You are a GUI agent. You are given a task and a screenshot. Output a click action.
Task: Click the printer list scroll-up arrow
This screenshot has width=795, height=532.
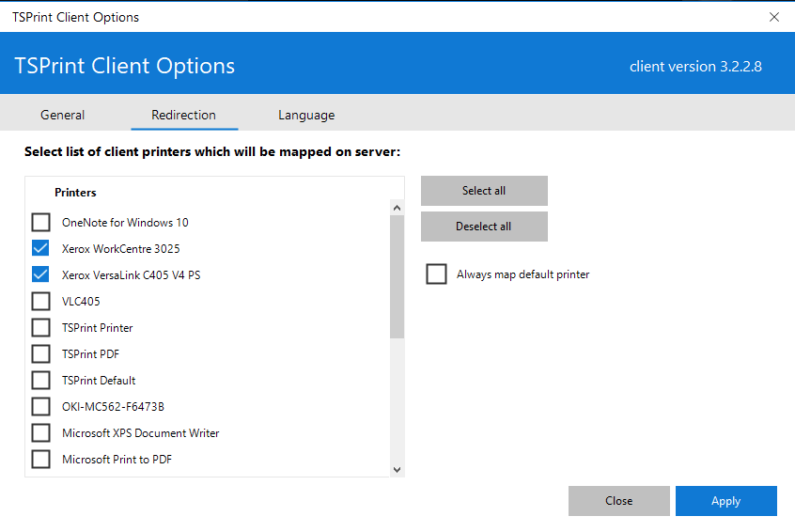coord(397,208)
